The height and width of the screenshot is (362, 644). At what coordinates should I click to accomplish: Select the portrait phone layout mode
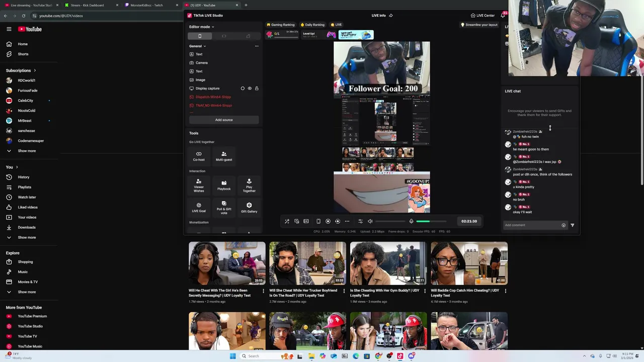click(200, 36)
